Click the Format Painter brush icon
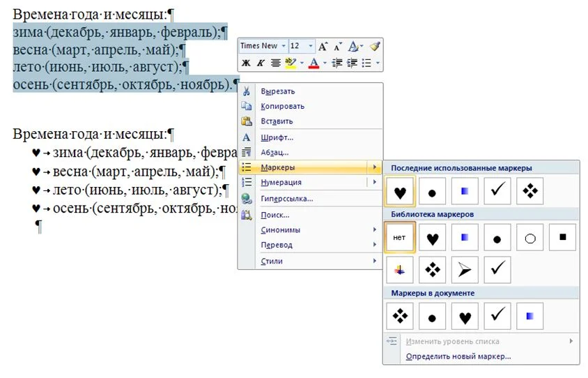Viewport: 588px width, 378px height. tap(375, 46)
